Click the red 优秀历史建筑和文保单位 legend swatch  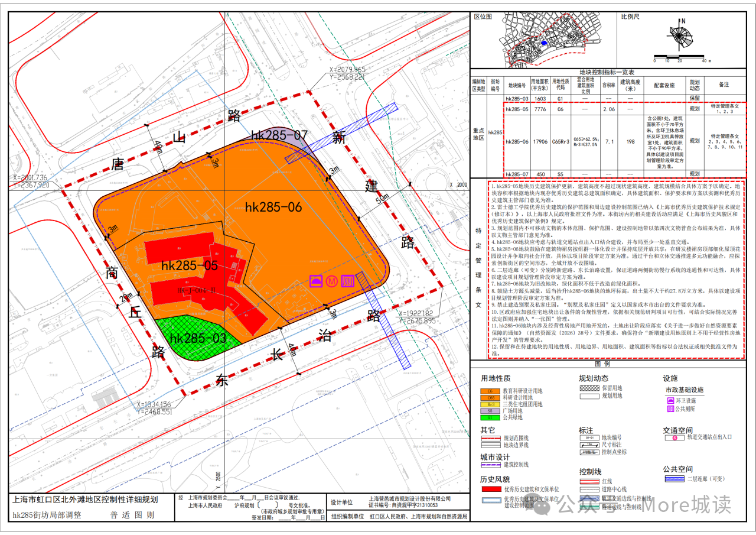(x=491, y=489)
